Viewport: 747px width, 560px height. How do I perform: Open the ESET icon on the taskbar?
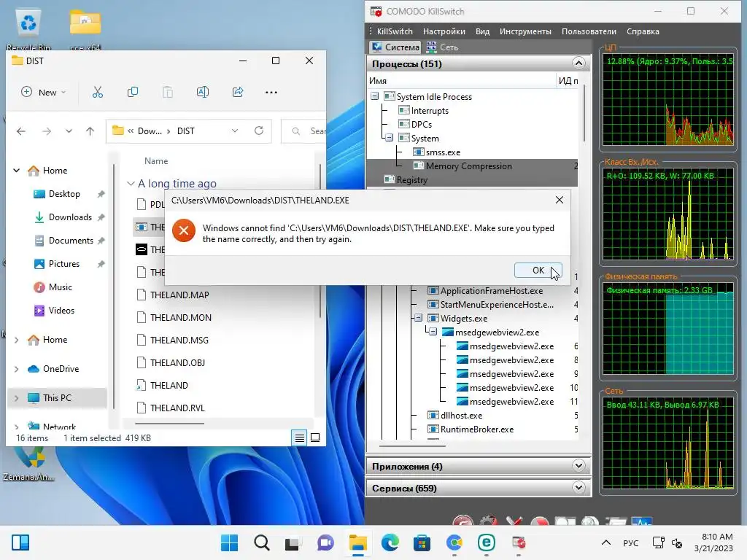487,542
